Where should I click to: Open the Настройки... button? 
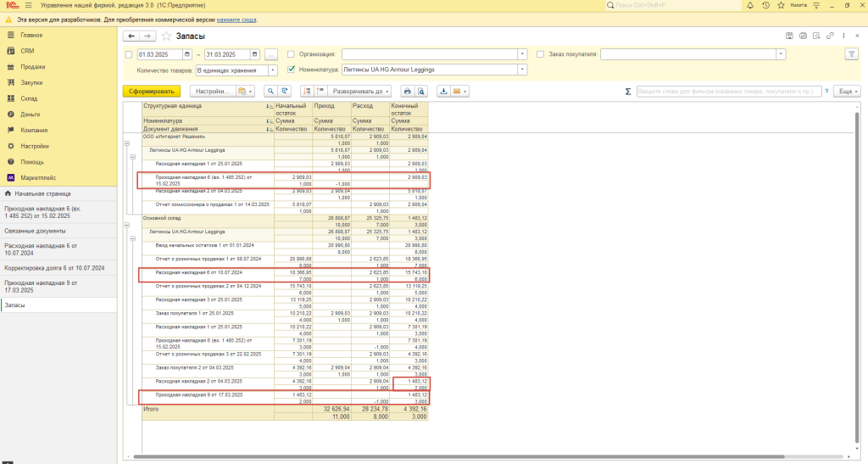coord(213,92)
